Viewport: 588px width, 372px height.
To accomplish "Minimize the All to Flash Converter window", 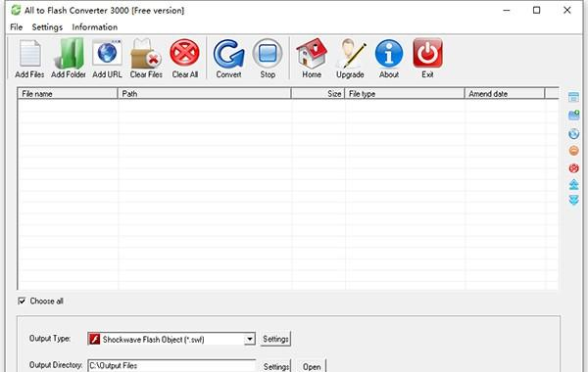I will point(507,10).
